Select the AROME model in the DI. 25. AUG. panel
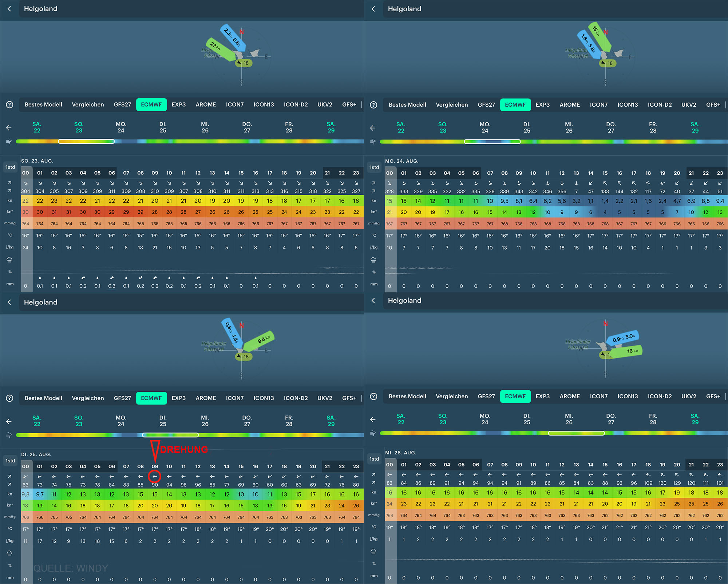 click(x=206, y=398)
